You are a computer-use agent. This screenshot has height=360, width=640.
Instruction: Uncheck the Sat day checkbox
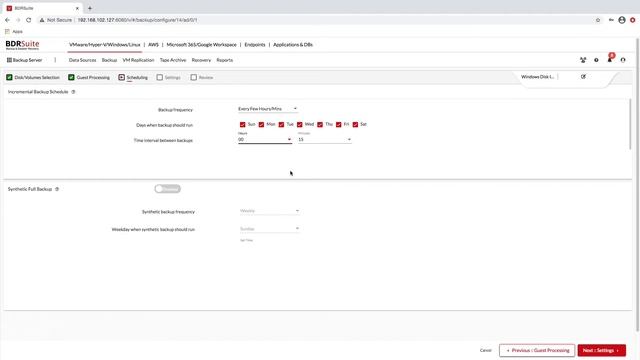tap(355, 124)
